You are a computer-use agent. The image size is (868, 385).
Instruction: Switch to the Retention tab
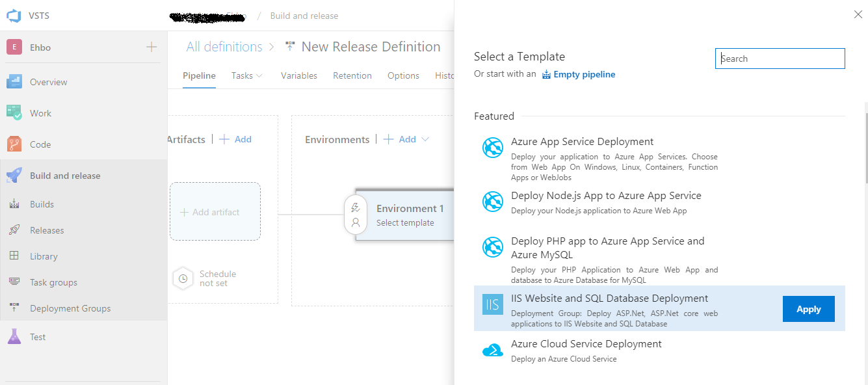[352, 75]
